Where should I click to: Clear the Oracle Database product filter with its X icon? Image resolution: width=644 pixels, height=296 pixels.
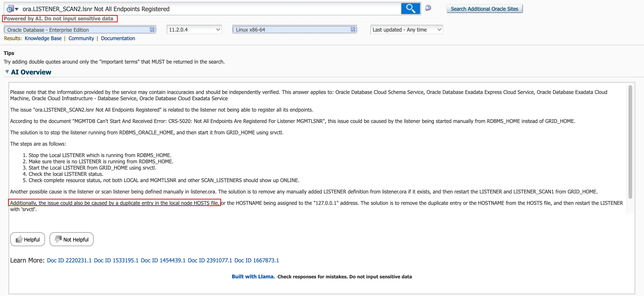pos(152,29)
